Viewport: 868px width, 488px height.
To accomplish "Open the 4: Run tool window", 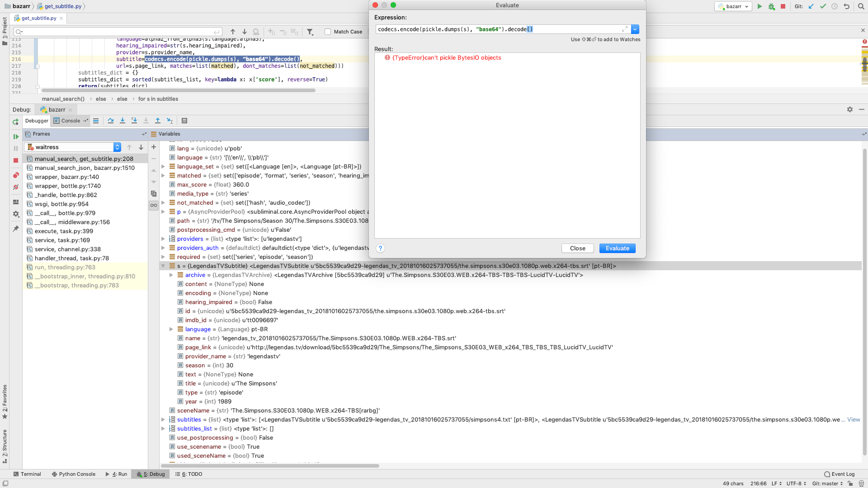I will pyautogui.click(x=116, y=474).
